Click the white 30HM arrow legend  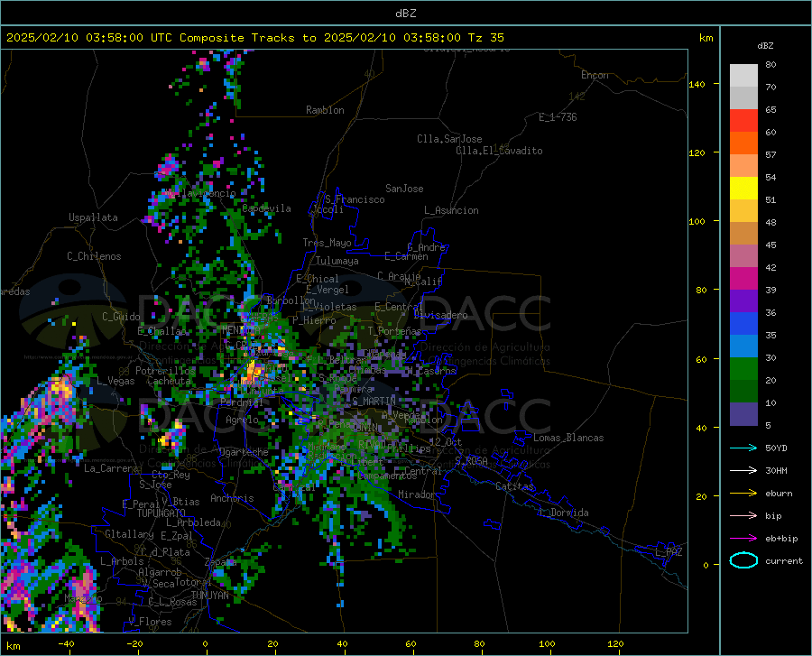[x=743, y=470]
